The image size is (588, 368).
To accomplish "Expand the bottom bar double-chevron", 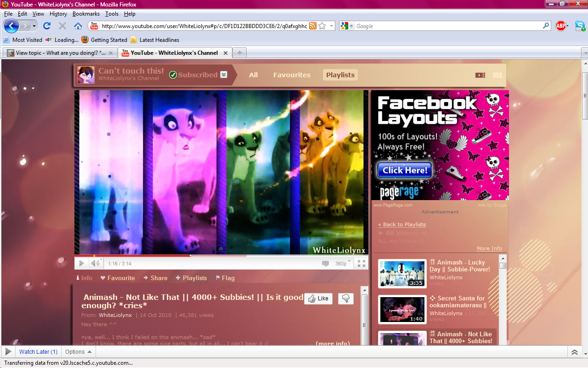I will (574, 352).
